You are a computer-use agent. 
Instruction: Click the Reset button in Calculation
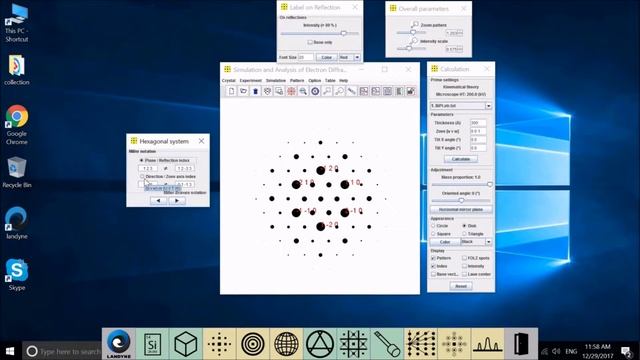[x=461, y=286]
